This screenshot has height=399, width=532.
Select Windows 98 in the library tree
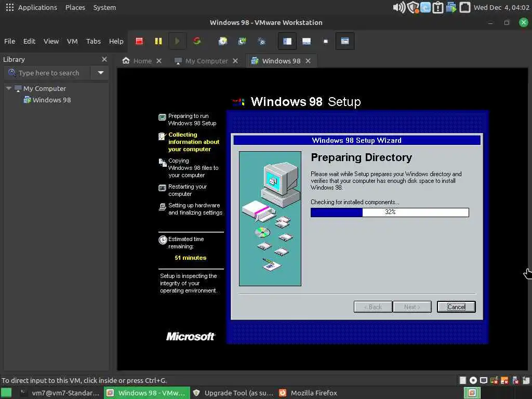[47, 100]
